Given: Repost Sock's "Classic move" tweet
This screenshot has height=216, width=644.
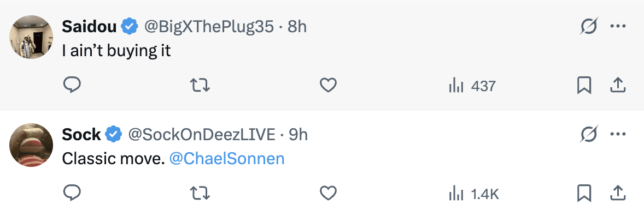Looking at the screenshot, I should pyautogui.click(x=200, y=193).
